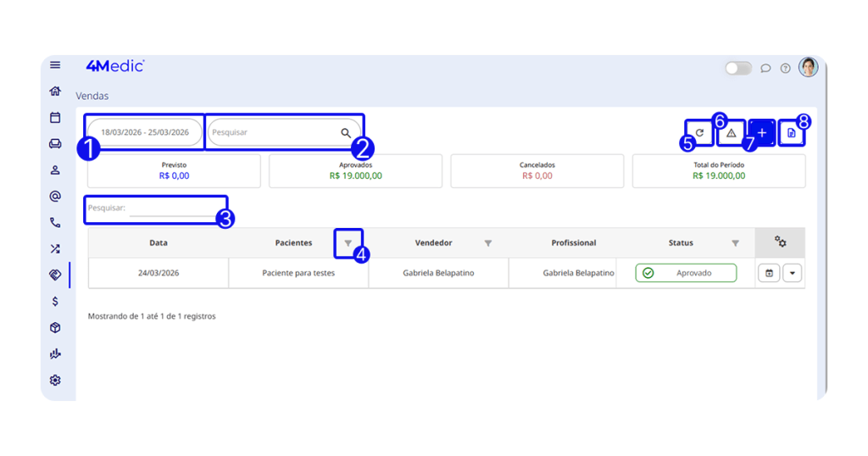Click the blue plus button to add sale
The height and width of the screenshot is (456, 868).
[762, 133]
